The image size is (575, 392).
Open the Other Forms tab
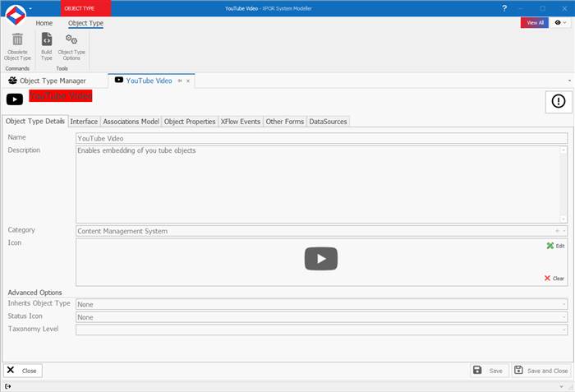click(x=284, y=122)
